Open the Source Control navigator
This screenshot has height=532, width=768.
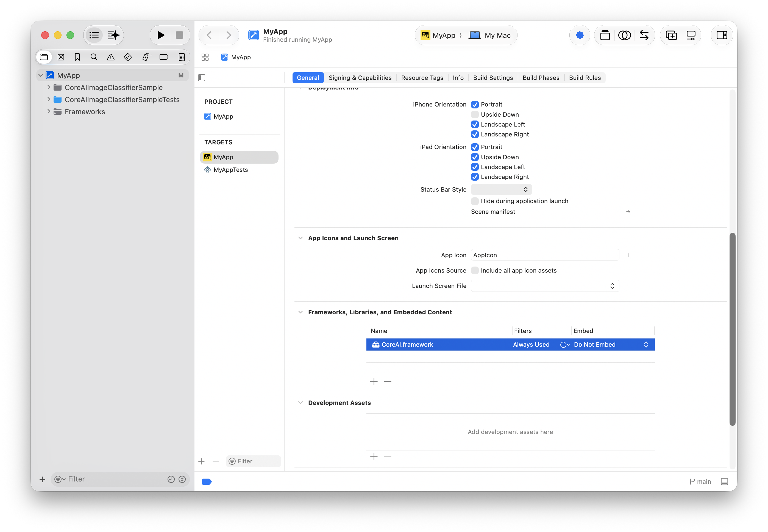[61, 57]
